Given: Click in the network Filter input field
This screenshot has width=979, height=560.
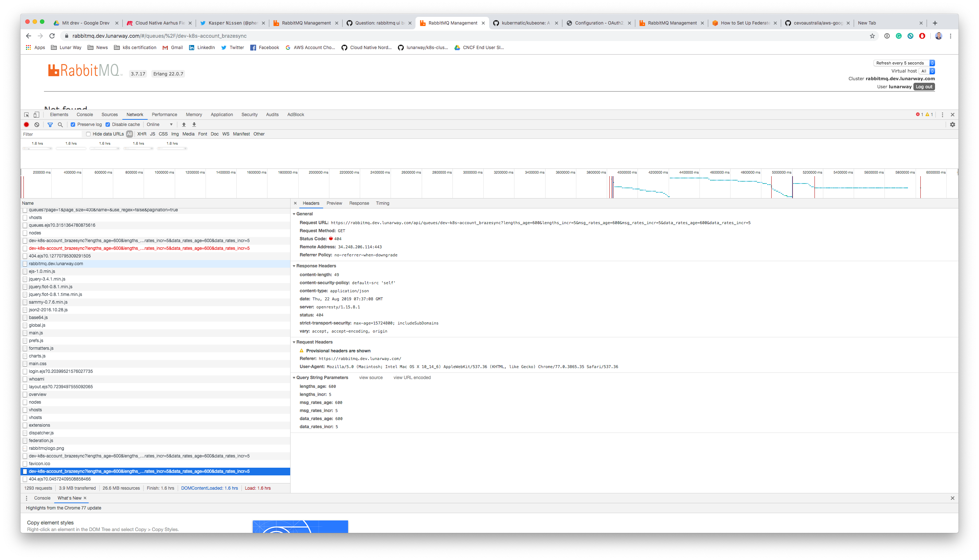Looking at the screenshot, I should (x=52, y=134).
